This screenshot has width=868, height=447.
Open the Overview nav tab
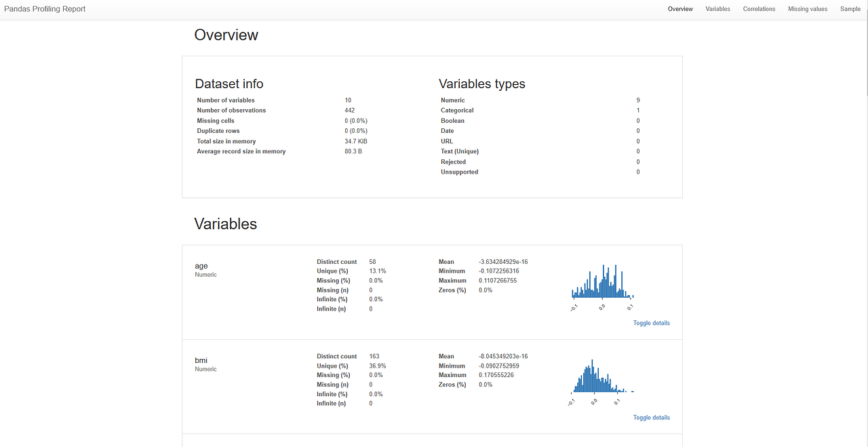[x=680, y=9]
